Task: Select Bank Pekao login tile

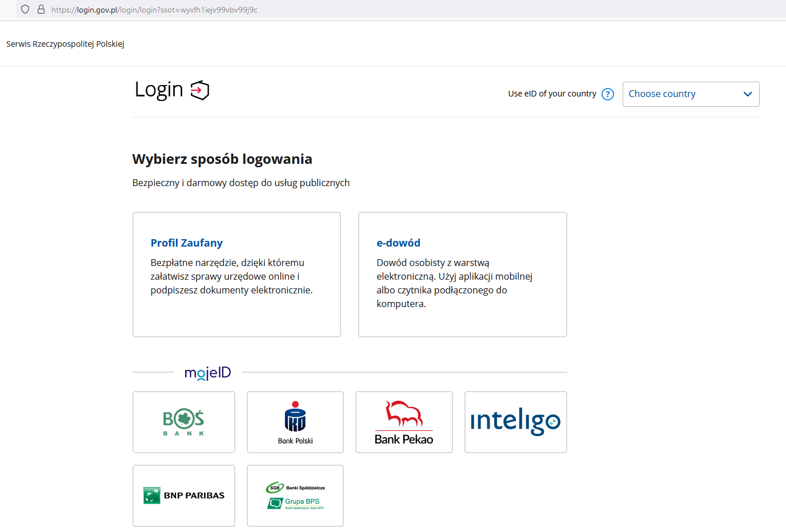Action: coord(403,422)
